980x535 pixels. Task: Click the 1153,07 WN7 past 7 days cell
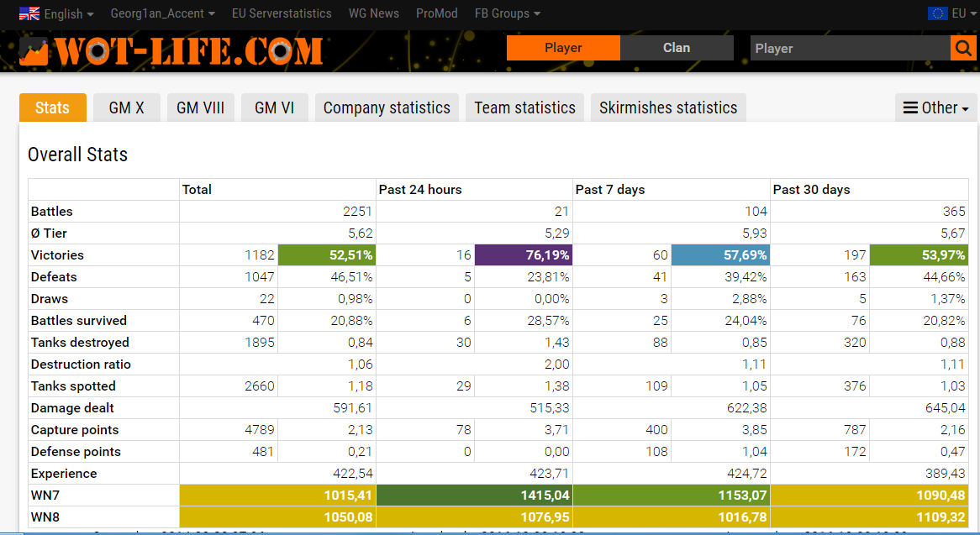(x=672, y=496)
